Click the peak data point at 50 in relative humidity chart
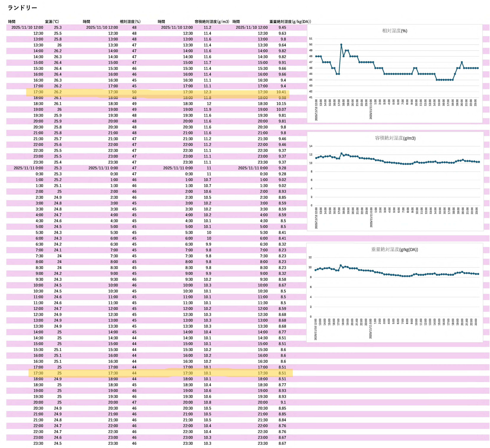 coord(341,45)
